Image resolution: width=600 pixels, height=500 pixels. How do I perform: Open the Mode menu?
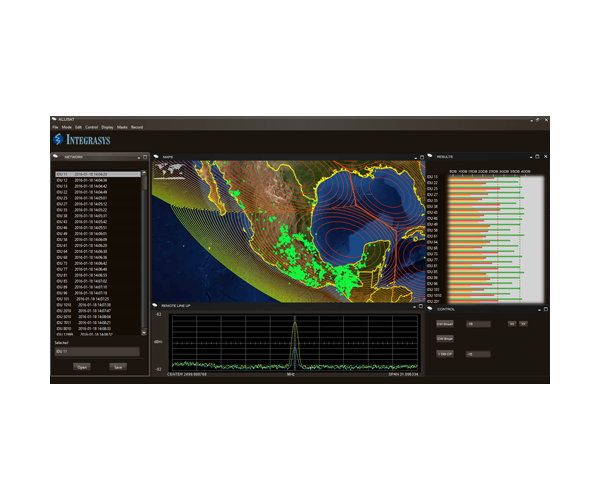click(x=67, y=127)
